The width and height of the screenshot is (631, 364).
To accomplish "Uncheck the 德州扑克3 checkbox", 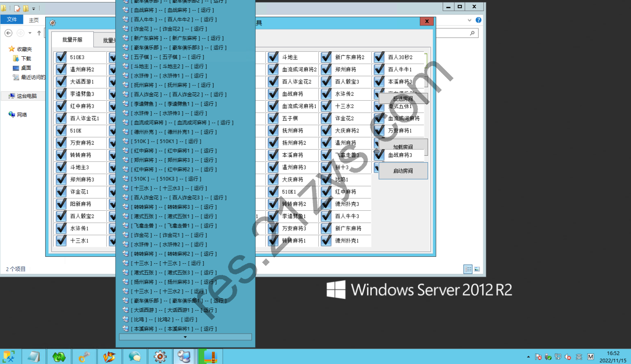I will click(x=326, y=204).
